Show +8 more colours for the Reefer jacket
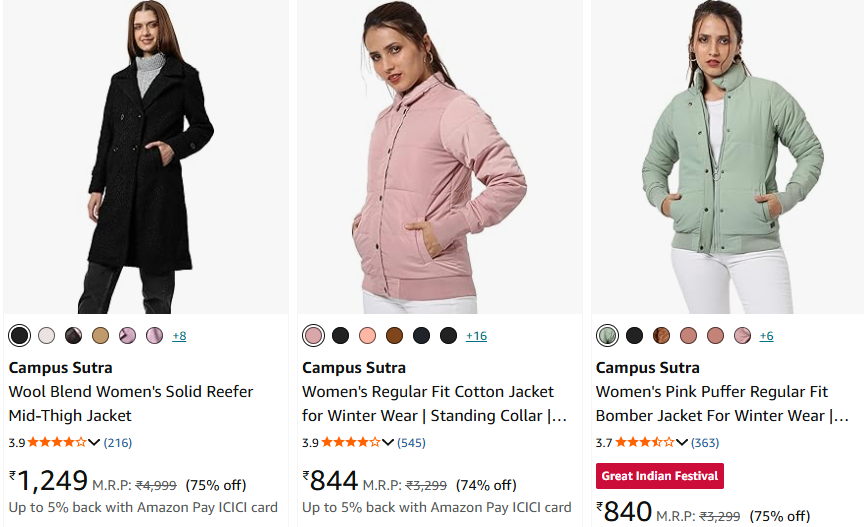Image resolution: width=864 pixels, height=527 pixels. (179, 336)
